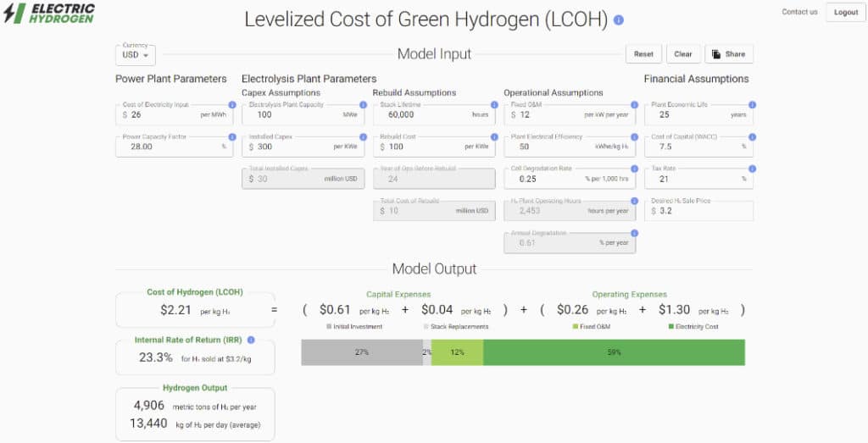868x443 pixels.
Task: Click the $2.21 LCOH value
Action: [175, 310]
